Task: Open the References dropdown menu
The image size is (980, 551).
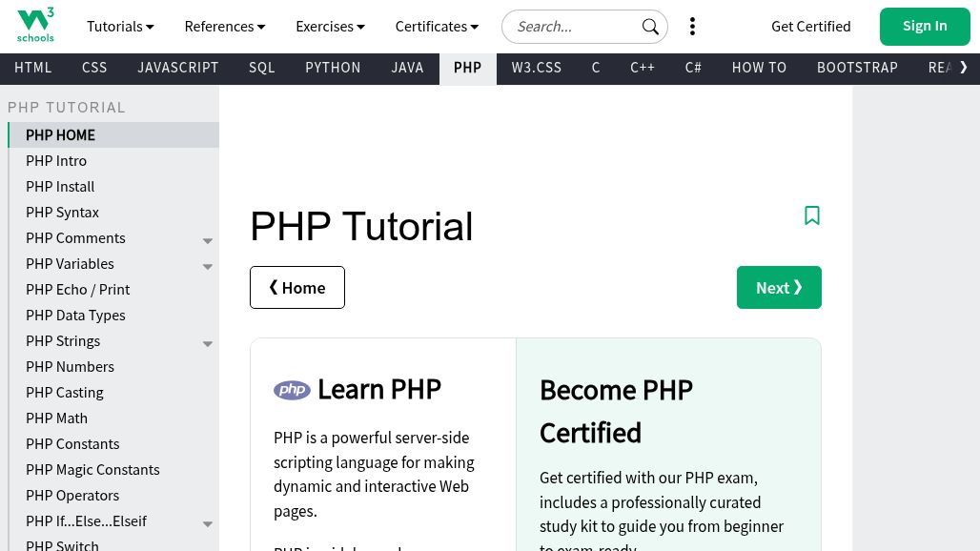Action: point(225,27)
